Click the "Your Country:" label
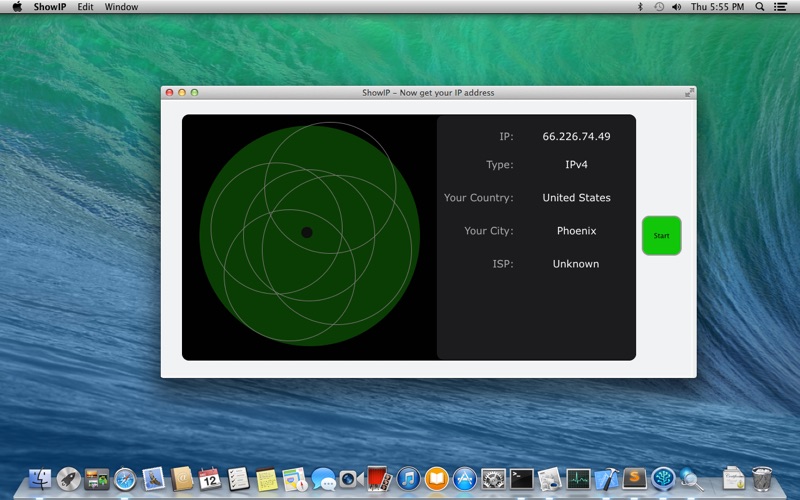 pyautogui.click(x=479, y=197)
